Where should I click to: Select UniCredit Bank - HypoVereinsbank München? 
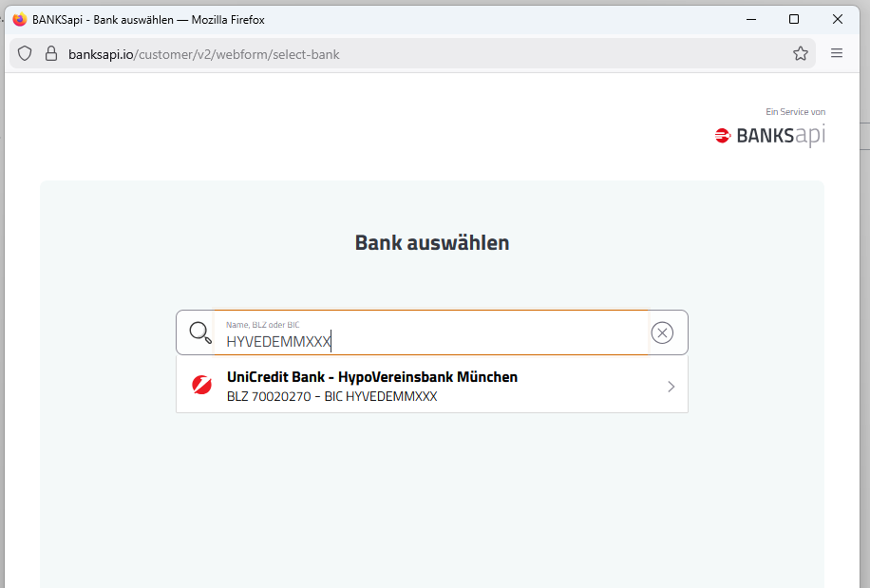(x=372, y=377)
